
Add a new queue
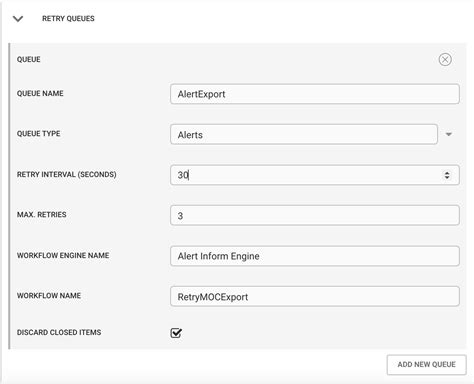pyautogui.click(x=426, y=365)
